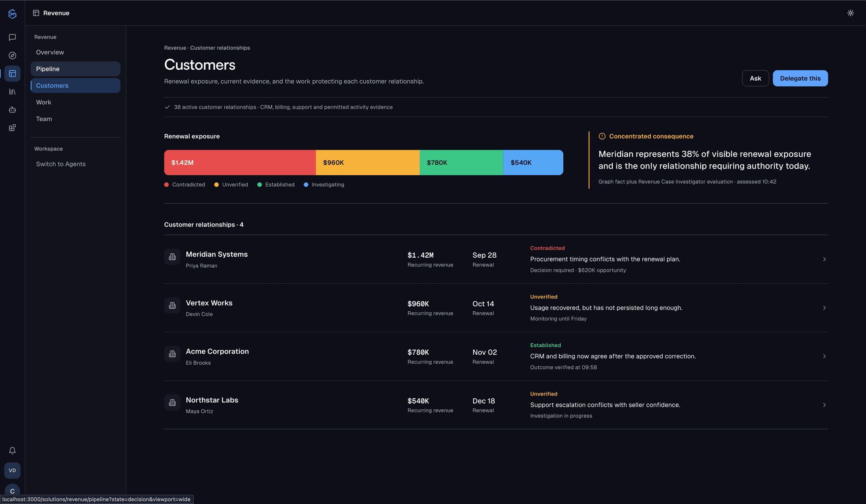Viewport: 866px width, 504px height.
Task: Click the C avatar at rail bottom
Action: pyautogui.click(x=12, y=491)
